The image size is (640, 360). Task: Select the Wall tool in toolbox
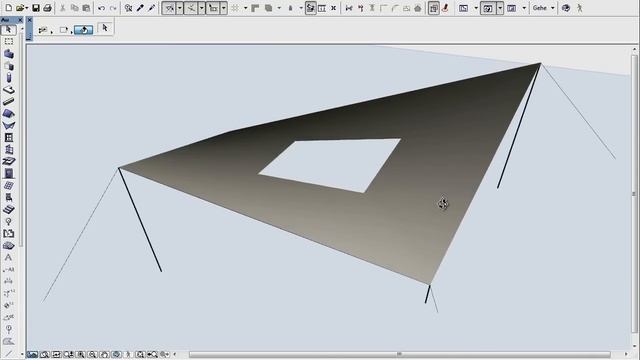pyautogui.click(x=8, y=54)
